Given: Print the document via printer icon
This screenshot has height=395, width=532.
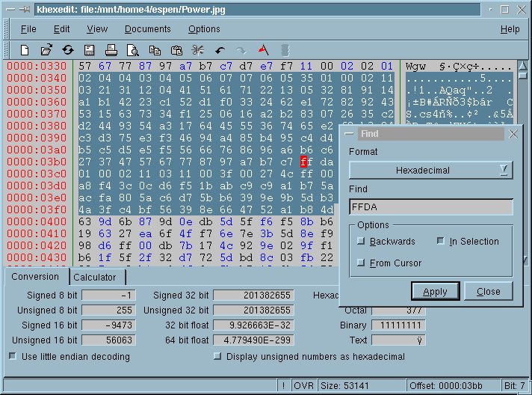Looking at the screenshot, I should click(111, 50).
